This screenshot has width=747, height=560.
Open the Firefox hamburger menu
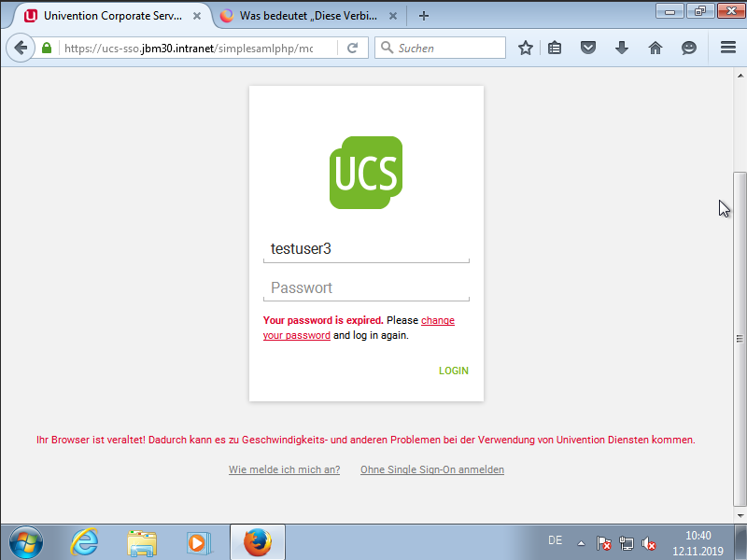pos(728,48)
